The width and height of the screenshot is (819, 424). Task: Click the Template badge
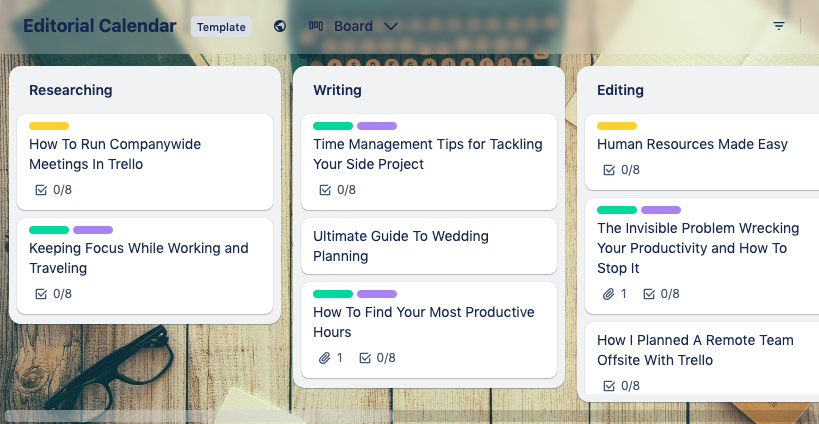pyautogui.click(x=221, y=27)
